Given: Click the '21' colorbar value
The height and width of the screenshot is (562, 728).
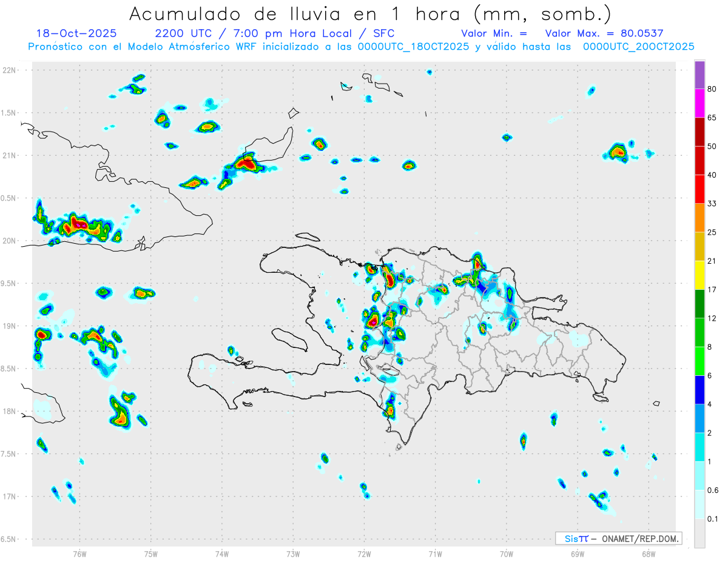Looking at the screenshot, I should pyautogui.click(x=712, y=261).
